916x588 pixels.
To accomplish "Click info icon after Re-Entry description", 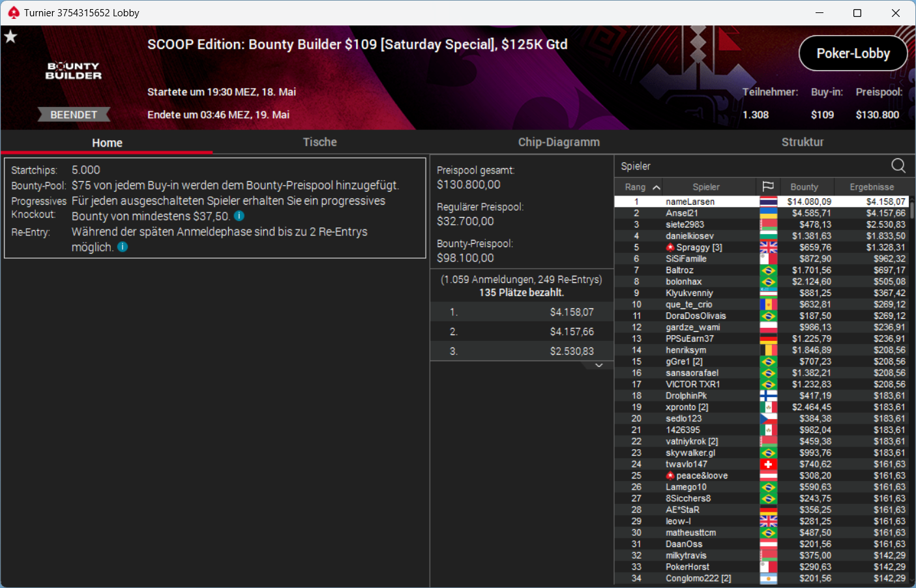I will point(123,247).
